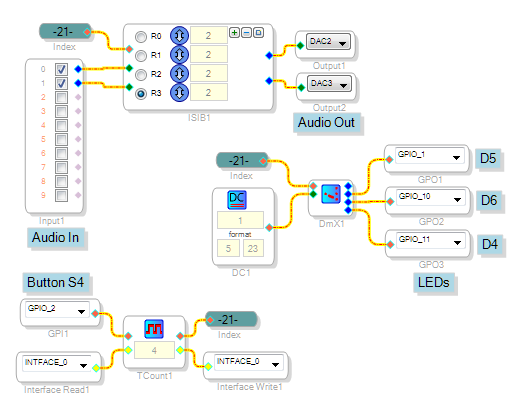Click the toggle counter waveform icon in TCount1
Viewport: 524px width, 403px height.
(x=154, y=329)
